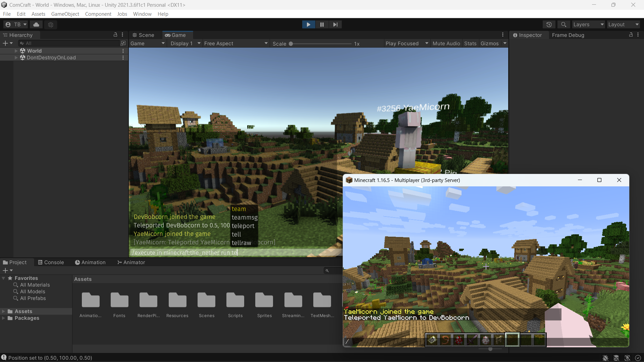Screen dimensions: 644x362
Task: Click the Play button in toolbar
Action: pos(308,24)
